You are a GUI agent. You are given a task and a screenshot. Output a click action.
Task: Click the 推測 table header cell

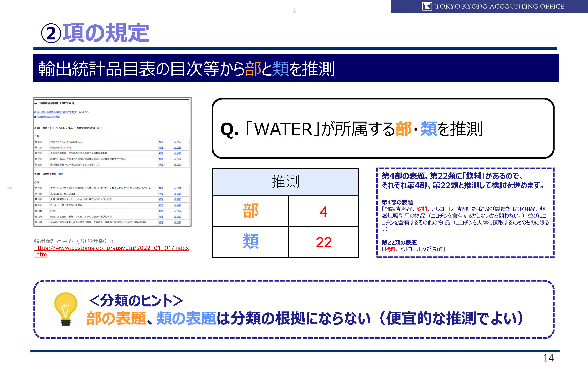coord(285,182)
